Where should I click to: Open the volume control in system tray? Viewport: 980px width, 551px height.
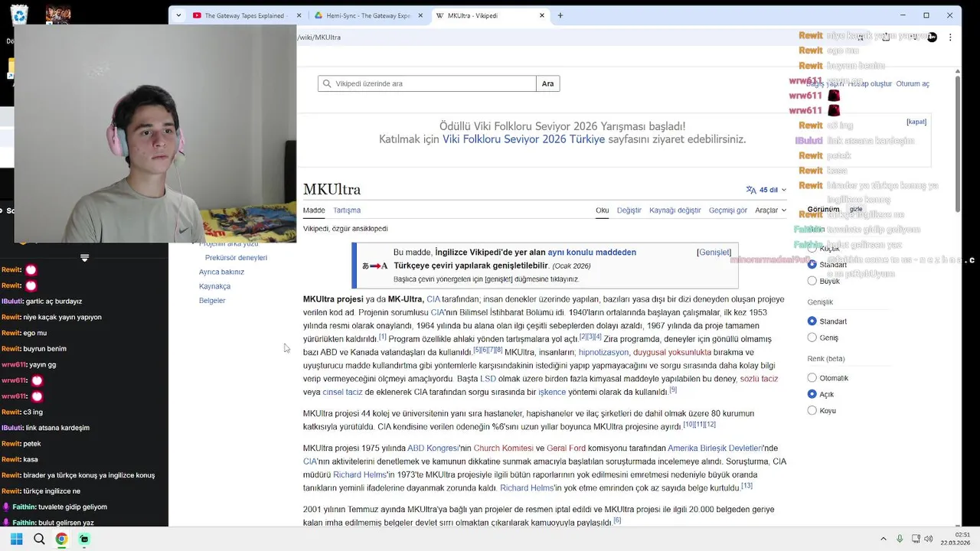[x=929, y=539]
